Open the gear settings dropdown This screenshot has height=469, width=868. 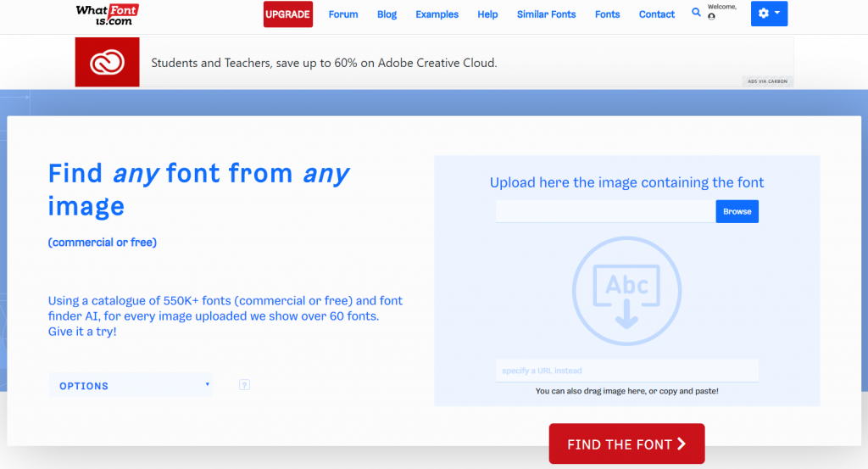(769, 14)
